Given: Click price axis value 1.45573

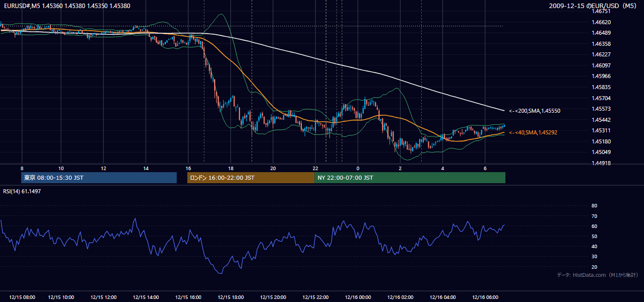Looking at the screenshot, I should [x=601, y=109].
